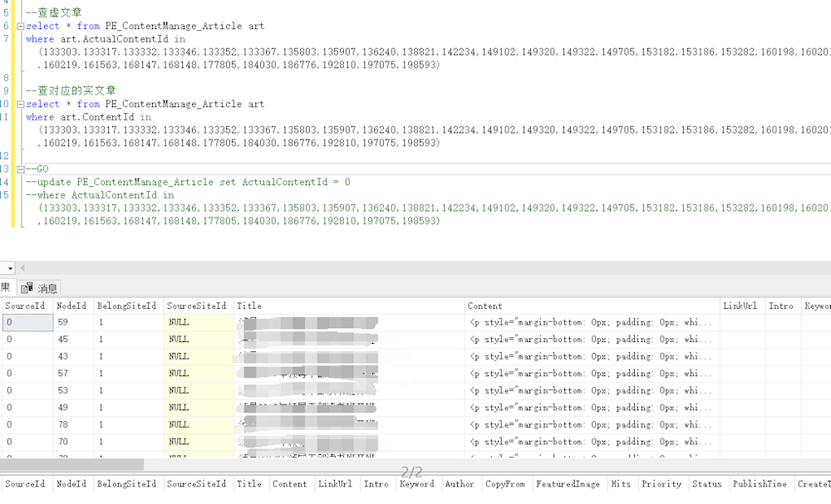Click the Messages tab icon
The image size is (831, 504).
click(27, 288)
